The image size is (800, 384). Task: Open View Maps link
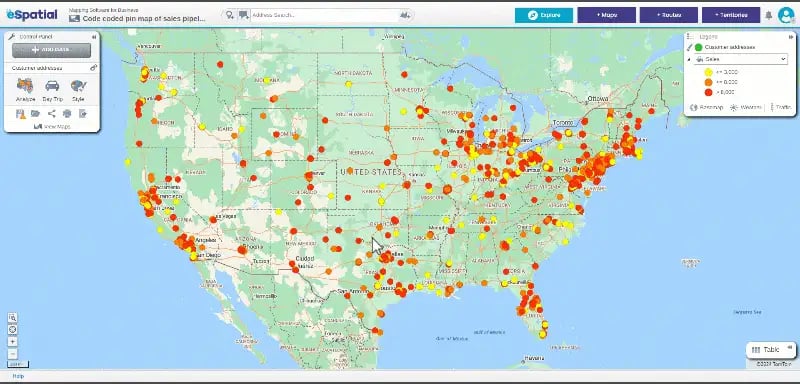52,126
